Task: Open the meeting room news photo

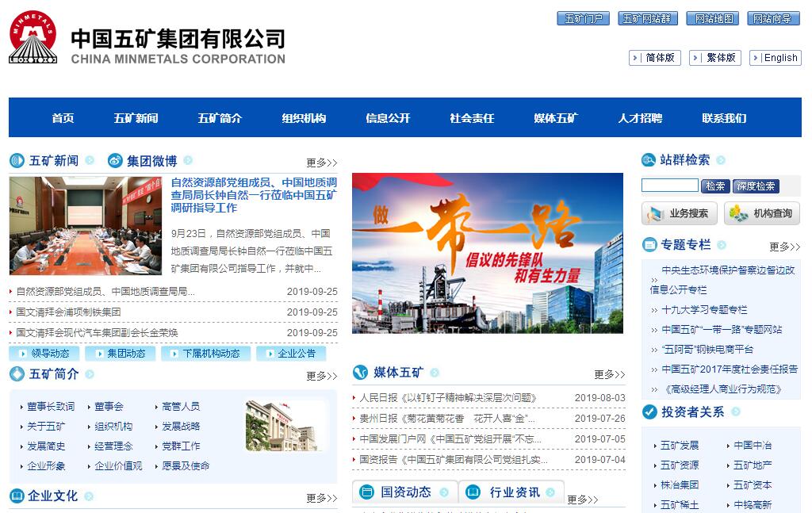Action: (x=86, y=226)
